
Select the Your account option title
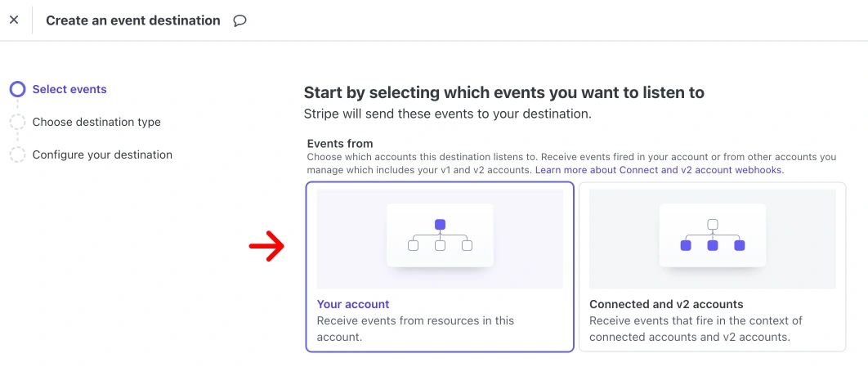(353, 304)
